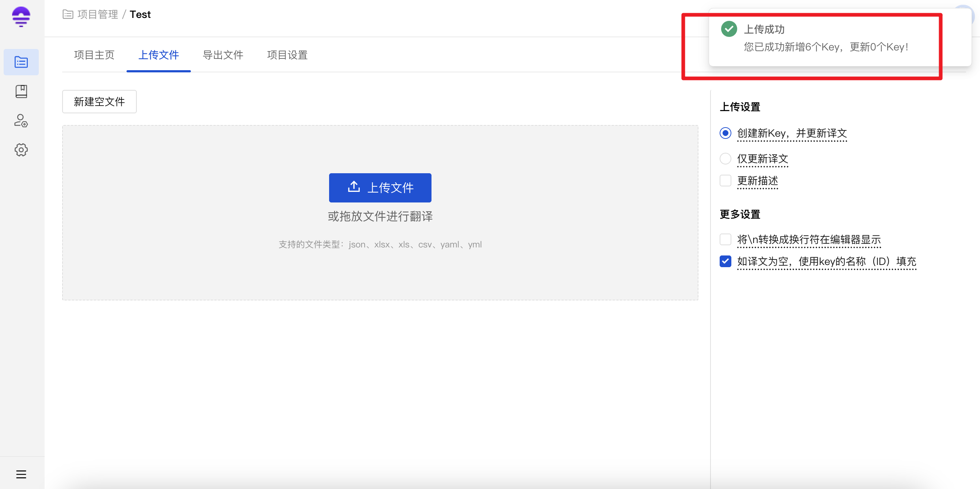Viewport: 980px width, 489px height.
Task: Click the supported file types hint text
Action: coord(380,244)
